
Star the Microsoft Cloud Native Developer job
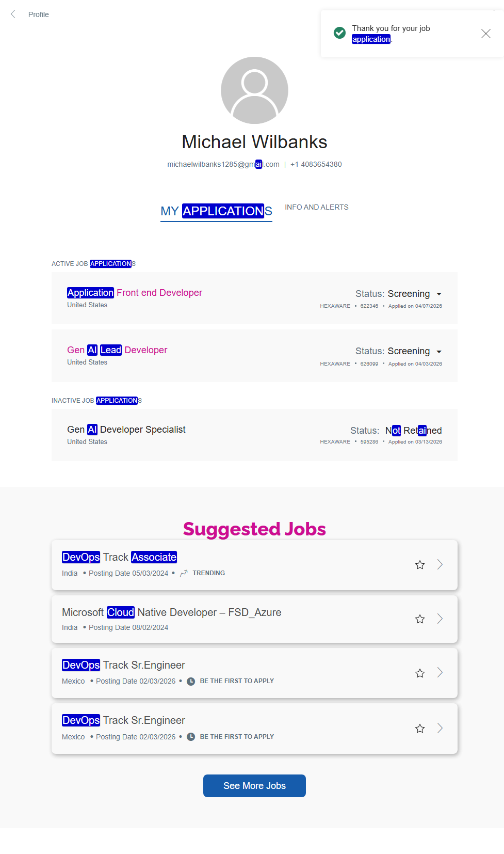pyautogui.click(x=420, y=619)
